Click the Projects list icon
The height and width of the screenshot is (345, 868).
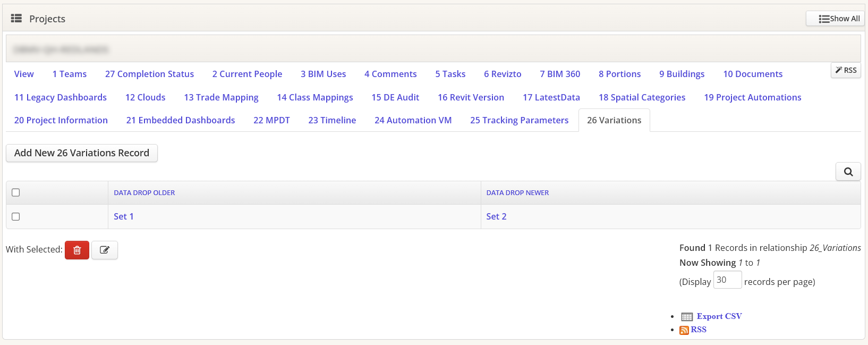point(16,19)
